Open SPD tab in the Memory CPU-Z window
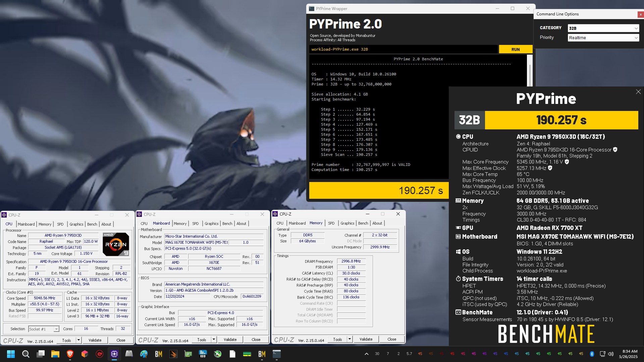The width and height of the screenshot is (644, 362). click(x=331, y=223)
